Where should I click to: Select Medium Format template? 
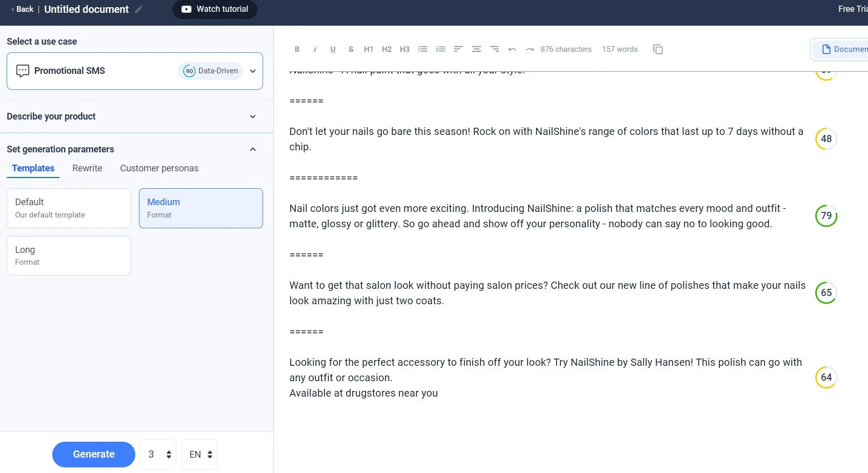click(x=201, y=208)
